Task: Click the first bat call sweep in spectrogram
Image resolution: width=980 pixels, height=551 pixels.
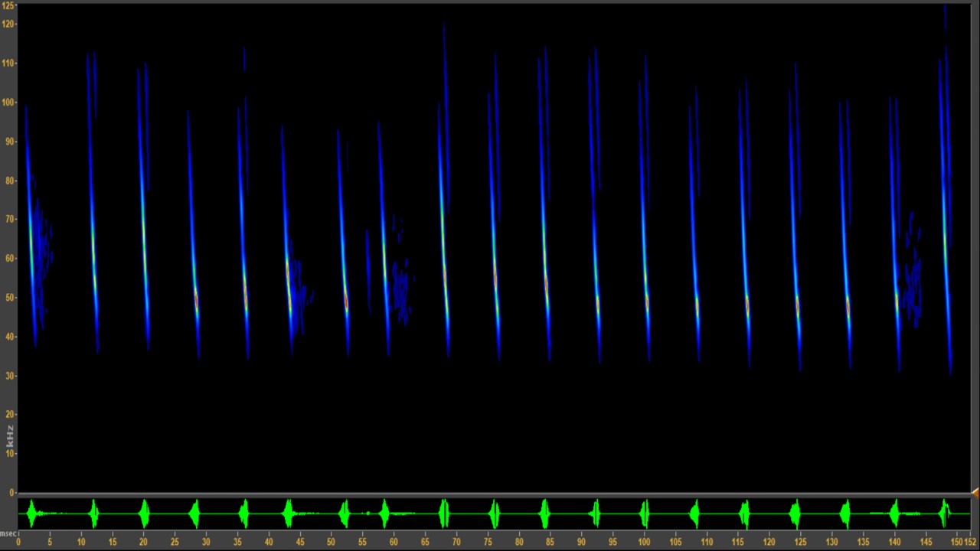Action: coord(31,230)
